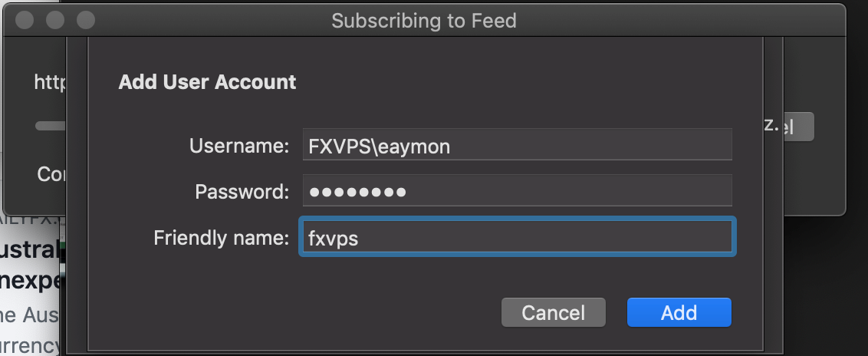The width and height of the screenshot is (868, 356).
Task: Click the Subscribing to Feed title bar
Action: click(424, 21)
